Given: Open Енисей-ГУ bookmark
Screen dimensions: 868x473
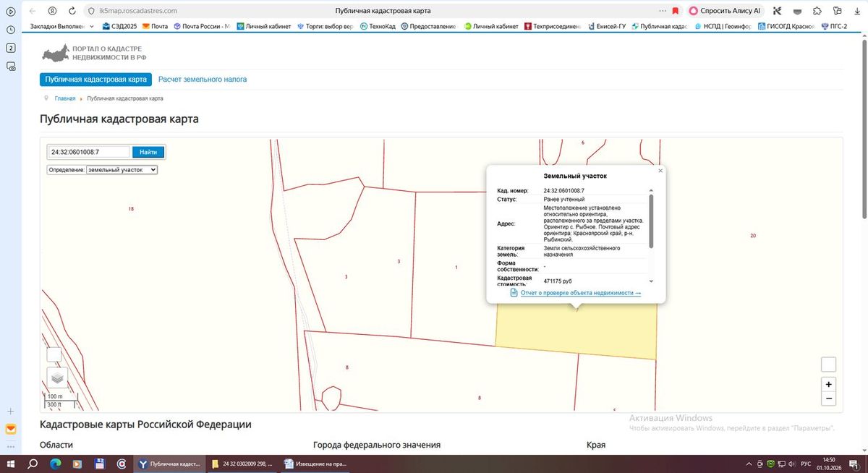Looking at the screenshot, I should click(605, 27).
